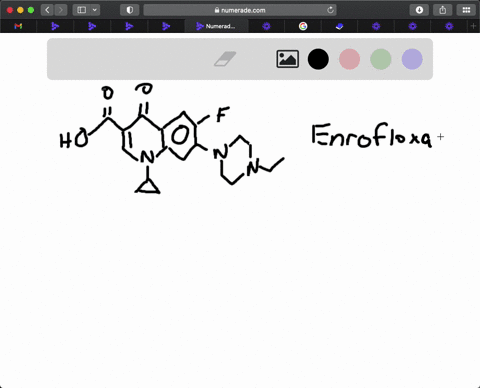480x388 pixels.
Task: Choose the purple pen color
Action: [x=412, y=59]
